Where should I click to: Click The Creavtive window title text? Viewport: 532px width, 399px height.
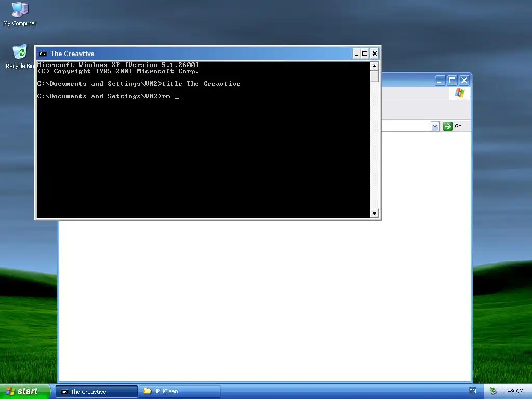[x=72, y=54]
